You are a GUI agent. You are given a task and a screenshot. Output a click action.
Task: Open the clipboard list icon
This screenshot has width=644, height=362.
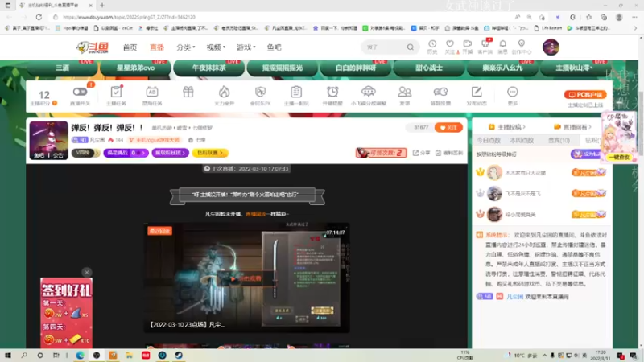(x=296, y=92)
